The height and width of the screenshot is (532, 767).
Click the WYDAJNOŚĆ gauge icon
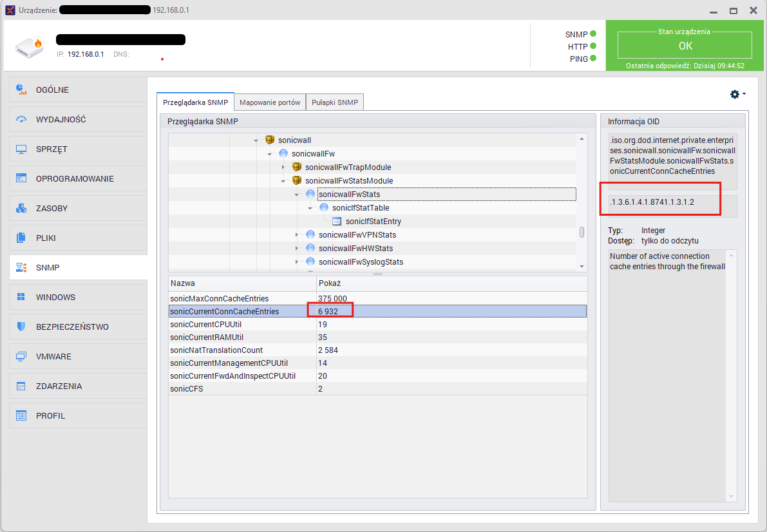pyautogui.click(x=21, y=119)
